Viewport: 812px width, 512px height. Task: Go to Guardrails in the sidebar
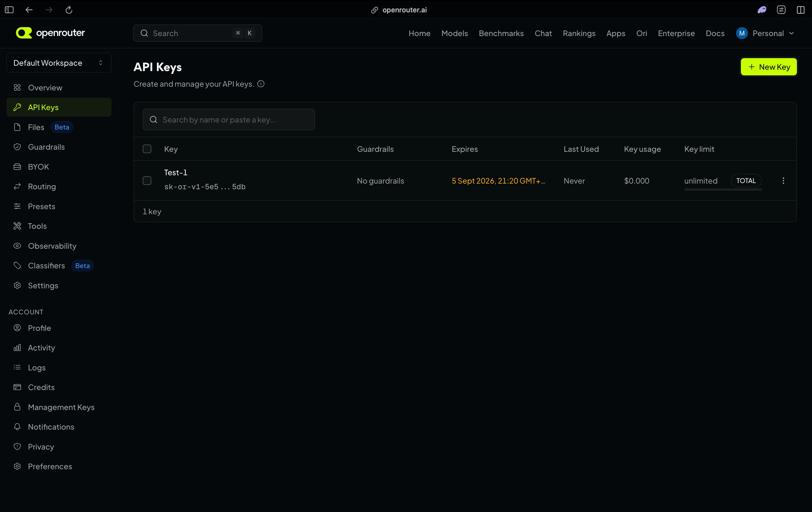tap(59, 147)
